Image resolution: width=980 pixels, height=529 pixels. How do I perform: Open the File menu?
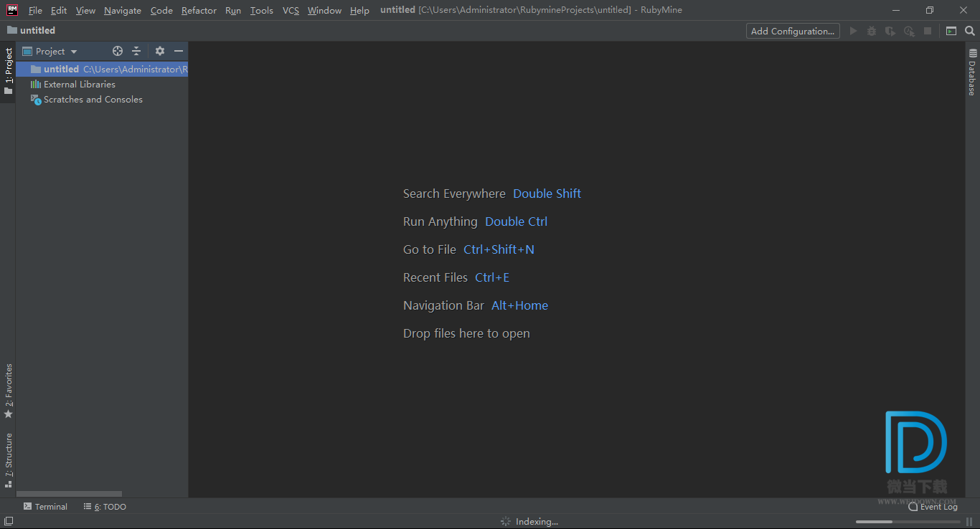click(35, 10)
